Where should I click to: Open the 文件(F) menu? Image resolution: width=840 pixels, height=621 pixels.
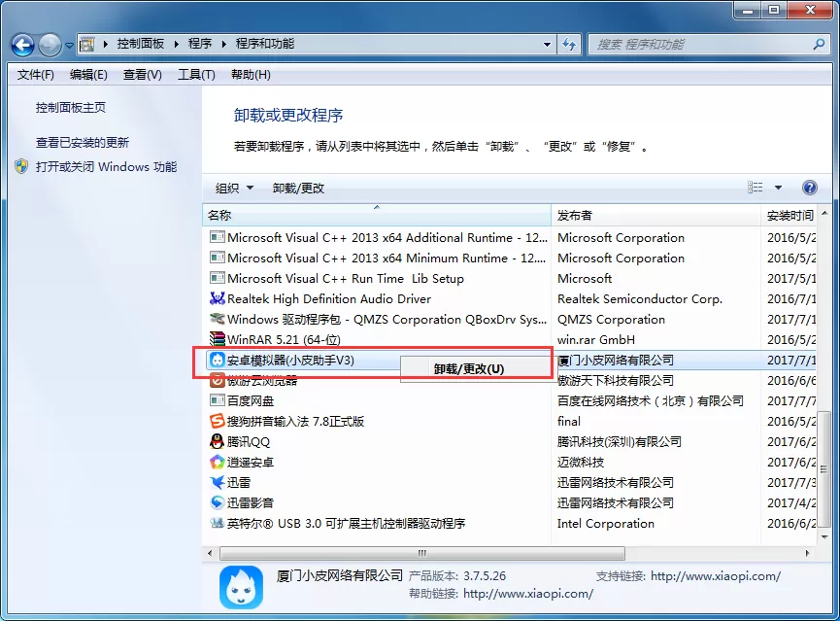click(x=35, y=75)
